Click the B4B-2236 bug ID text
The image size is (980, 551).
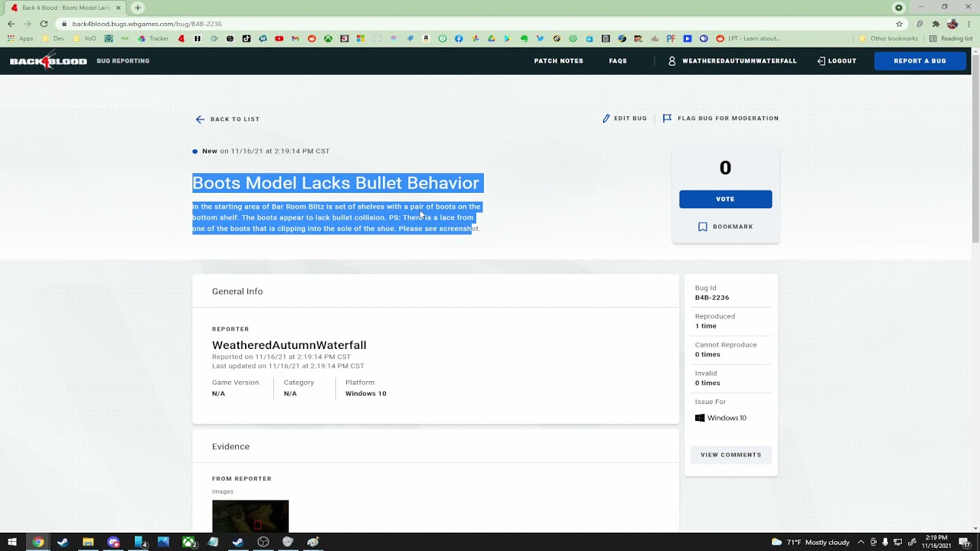click(712, 298)
